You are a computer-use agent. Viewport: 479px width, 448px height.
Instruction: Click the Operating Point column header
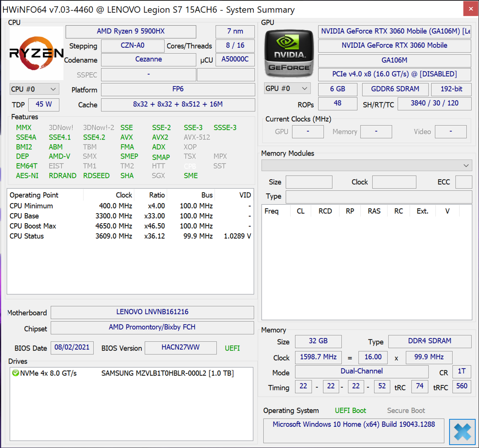pyautogui.click(x=45, y=195)
